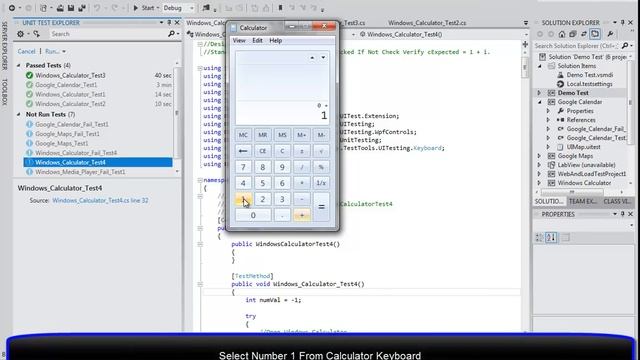The height and width of the screenshot is (360, 640).
Task: Click the Cancel link in Unit Test Explorer
Action: 27,51
